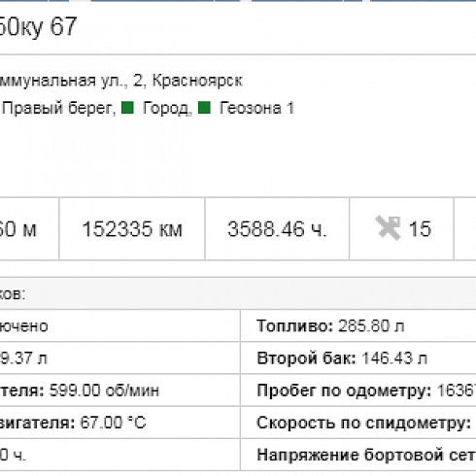Click the Второй бак 146.43 л row
Viewport: 476px width, 476px height.
point(358,358)
